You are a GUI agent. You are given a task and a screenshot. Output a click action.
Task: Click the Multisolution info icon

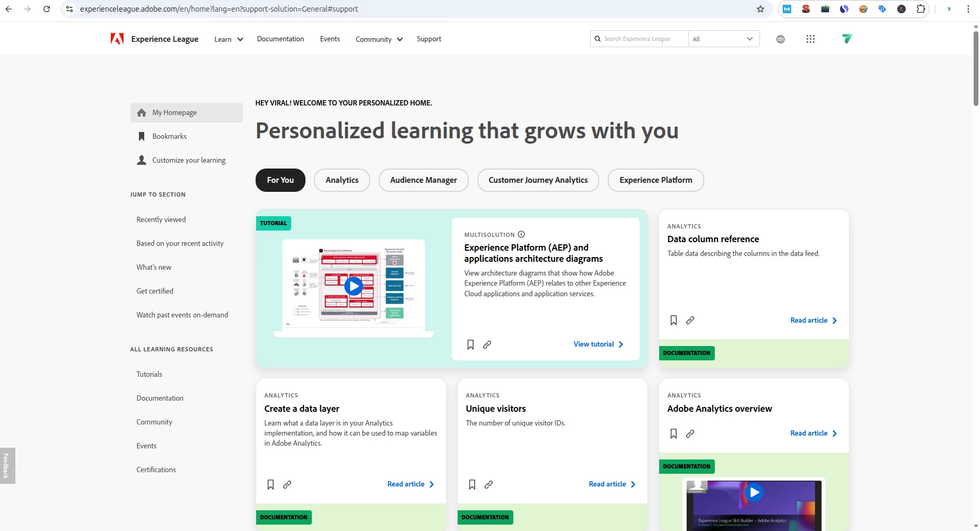[x=521, y=234]
